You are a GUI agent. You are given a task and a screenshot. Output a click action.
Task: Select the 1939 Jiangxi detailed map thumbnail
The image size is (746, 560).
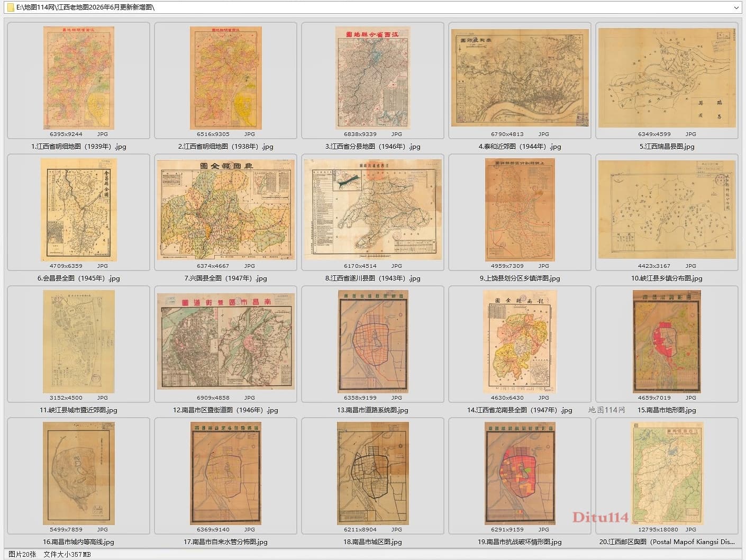(x=78, y=78)
